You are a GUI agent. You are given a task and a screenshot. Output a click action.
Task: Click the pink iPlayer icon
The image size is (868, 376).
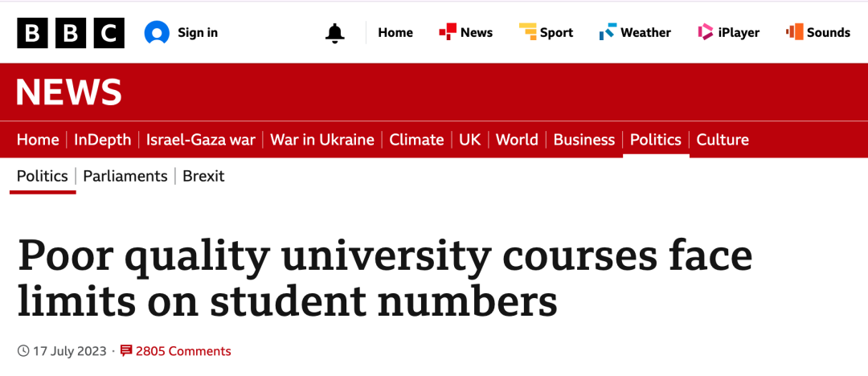point(706,32)
